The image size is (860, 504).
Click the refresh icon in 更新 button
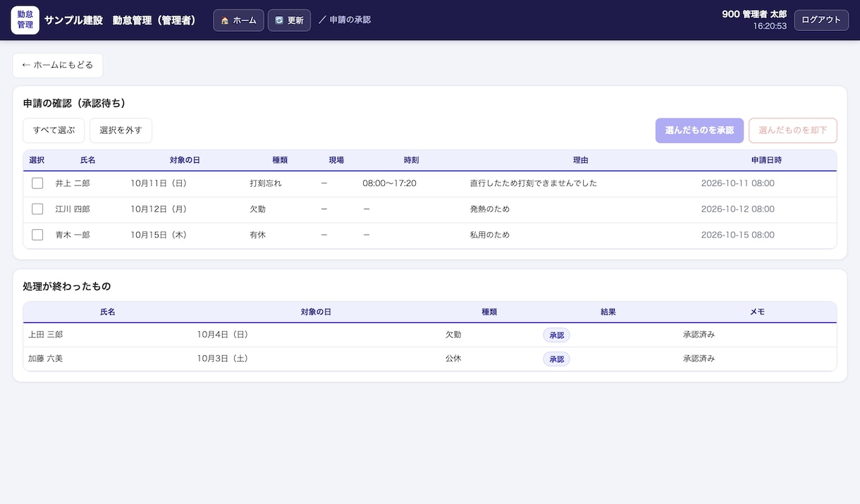(x=279, y=20)
